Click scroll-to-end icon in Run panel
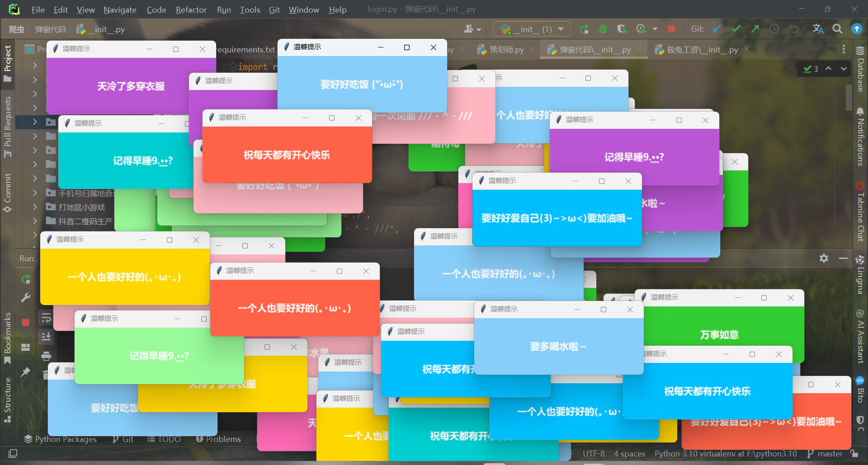 pos(46,337)
